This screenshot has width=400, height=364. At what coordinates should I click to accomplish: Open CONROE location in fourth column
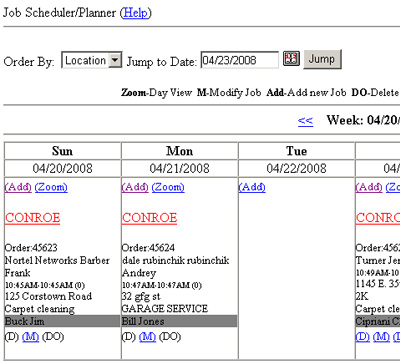coord(378,218)
